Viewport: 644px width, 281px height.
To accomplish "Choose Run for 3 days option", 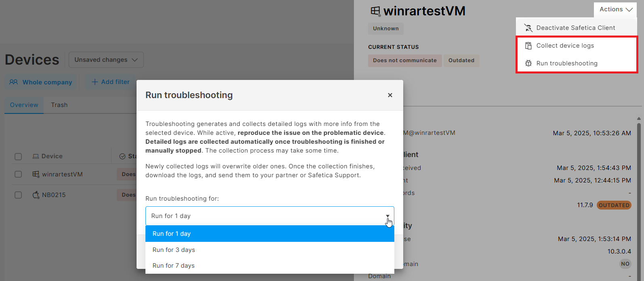I will pos(270,250).
